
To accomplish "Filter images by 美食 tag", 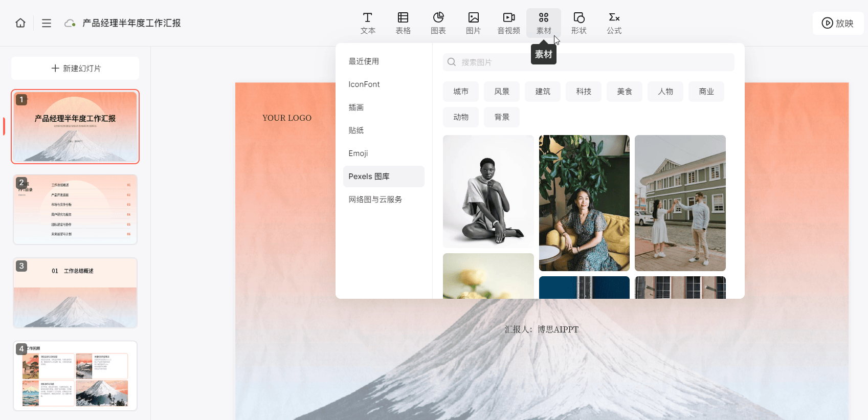I will [624, 92].
